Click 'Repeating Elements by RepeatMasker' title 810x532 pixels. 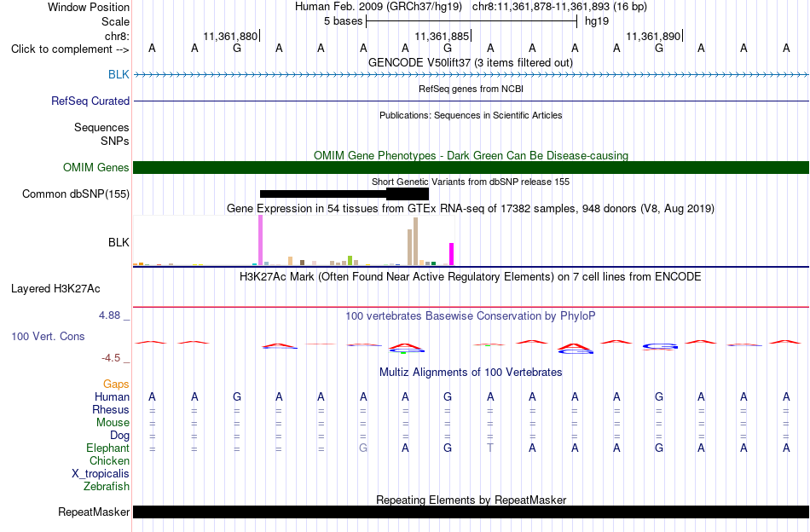pos(471,500)
